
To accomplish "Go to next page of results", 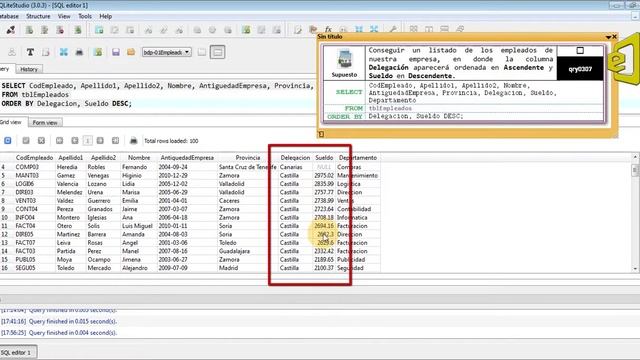I will 100,141.
